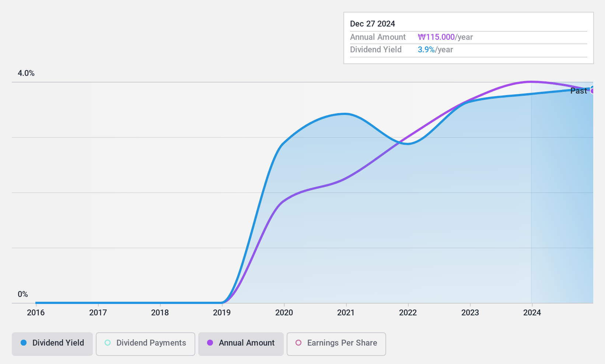The width and height of the screenshot is (605, 364).
Task: Click the 4.0% y-axis label
Action: (26, 73)
